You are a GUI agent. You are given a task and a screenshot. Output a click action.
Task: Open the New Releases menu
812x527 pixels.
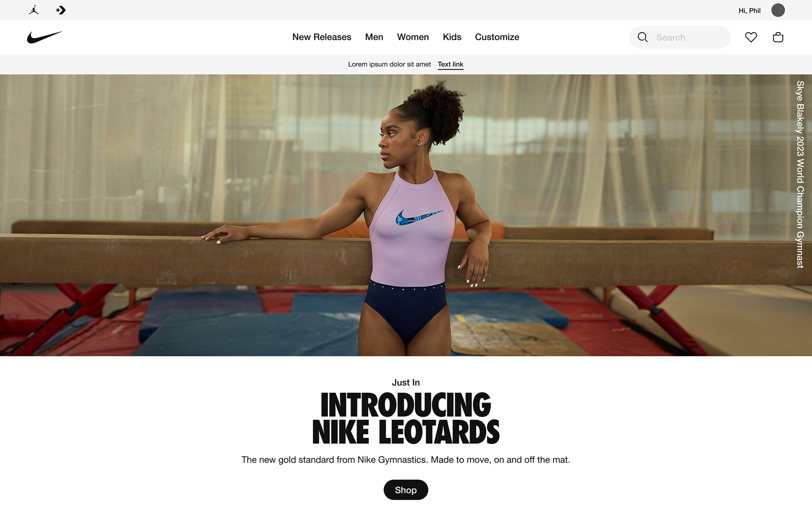pyautogui.click(x=322, y=37)
